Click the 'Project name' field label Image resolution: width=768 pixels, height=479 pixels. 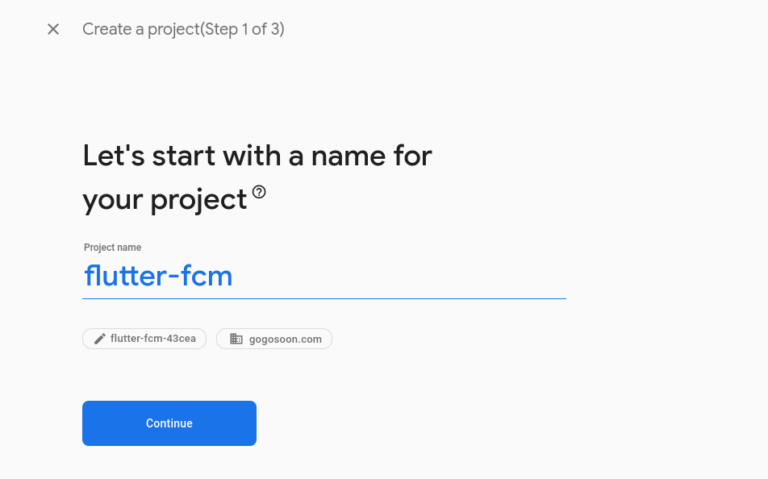click(x=112, y=247)
